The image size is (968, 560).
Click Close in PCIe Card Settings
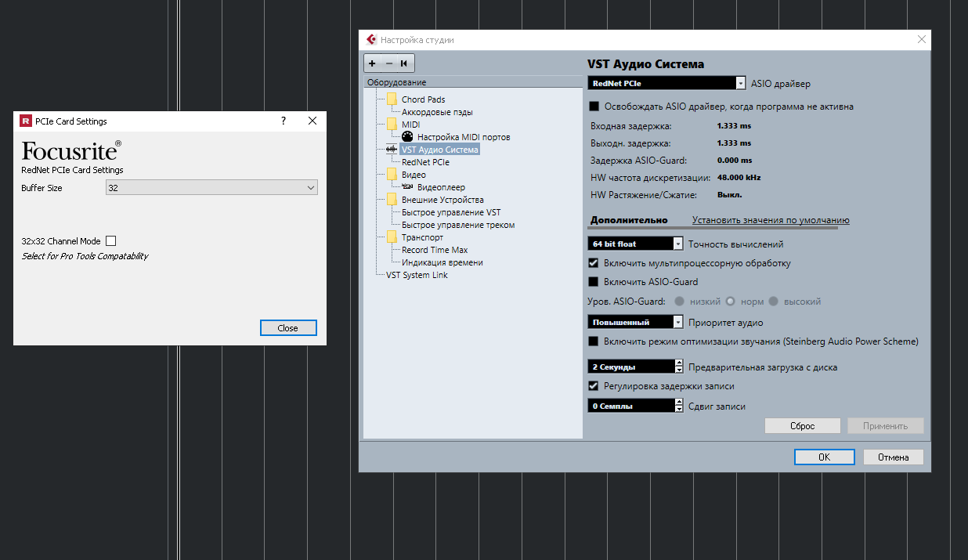[288, 328]
